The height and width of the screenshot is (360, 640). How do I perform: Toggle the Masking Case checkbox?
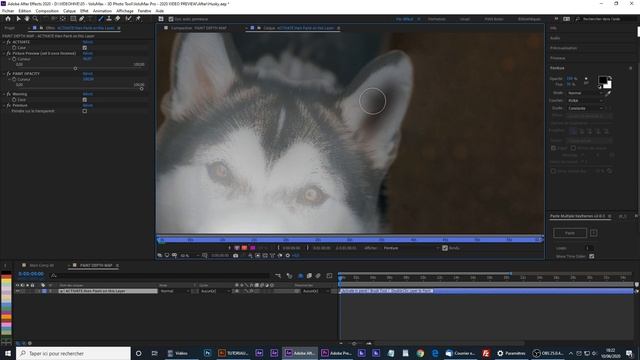(x=84, y=100)
